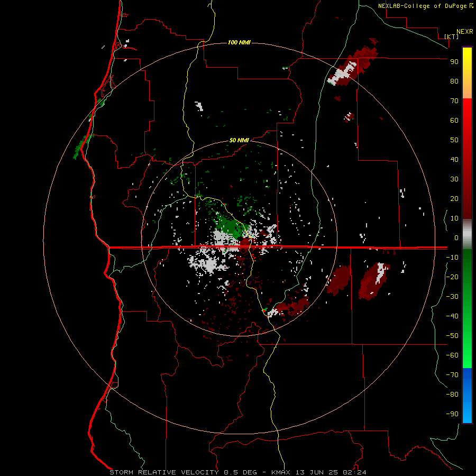Image resolution: width=476 pixels, height=476 pixels.
Task: Click the 20 value on velocity scale
Action: pos(454,198)
